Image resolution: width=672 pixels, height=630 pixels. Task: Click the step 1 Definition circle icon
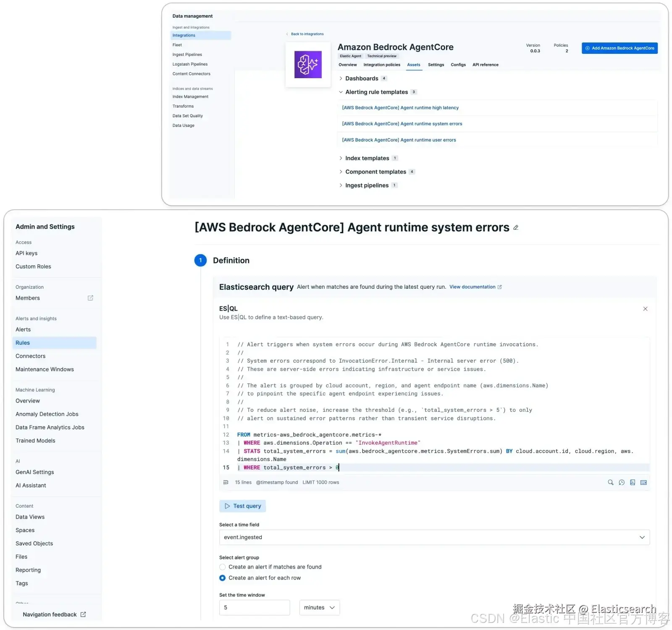point(200,261)
